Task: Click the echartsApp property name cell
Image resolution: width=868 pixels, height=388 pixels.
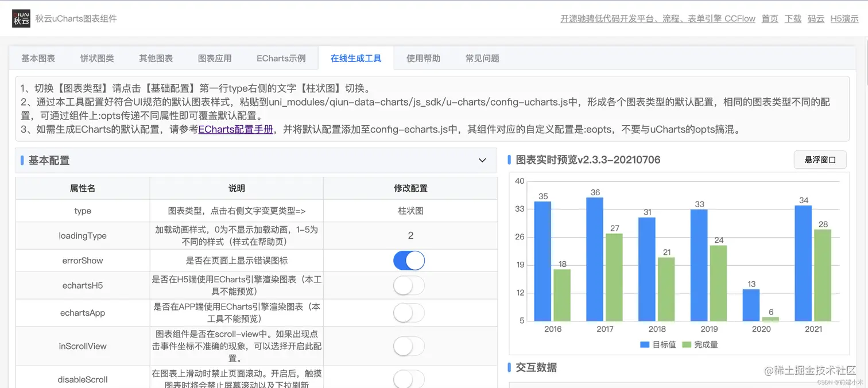Action: [83, 313]
